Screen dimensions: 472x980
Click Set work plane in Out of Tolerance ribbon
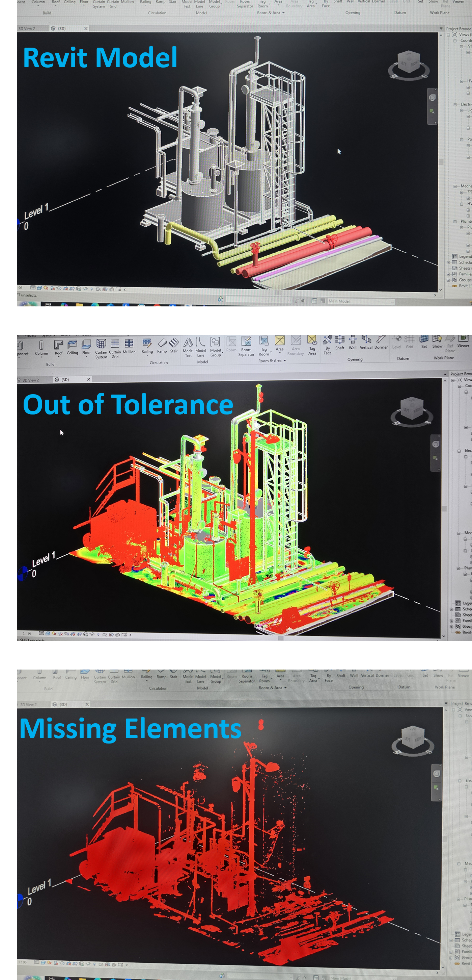click(x=424, y=341)
